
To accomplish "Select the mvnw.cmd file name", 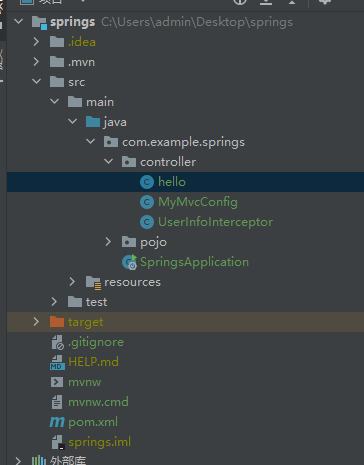I will coord(98,402).
